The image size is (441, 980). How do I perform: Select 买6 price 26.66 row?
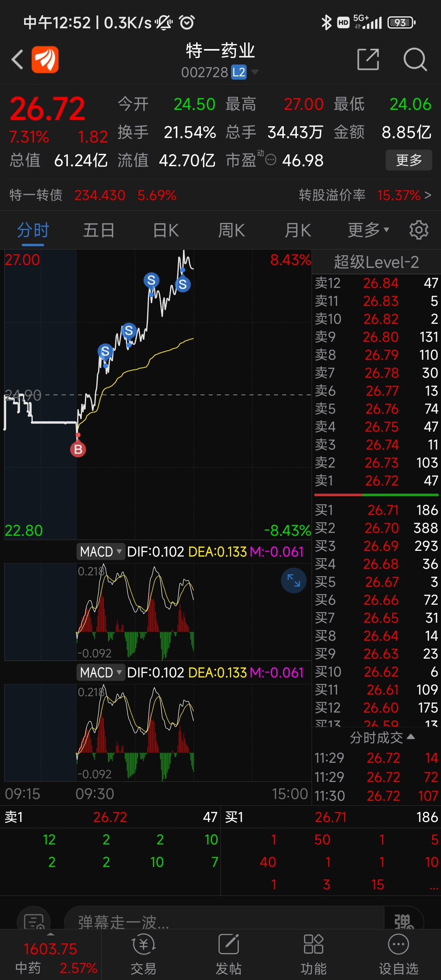click(376, 600)
